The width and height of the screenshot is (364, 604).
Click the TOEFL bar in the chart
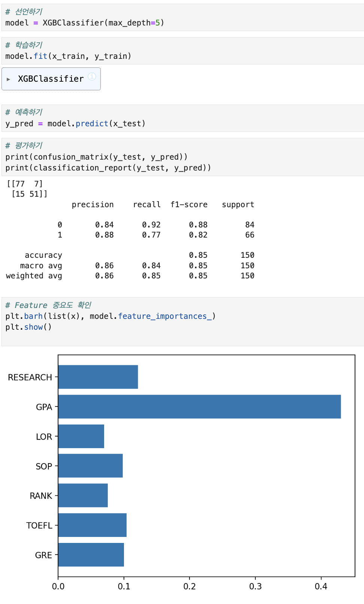[92, 525]
